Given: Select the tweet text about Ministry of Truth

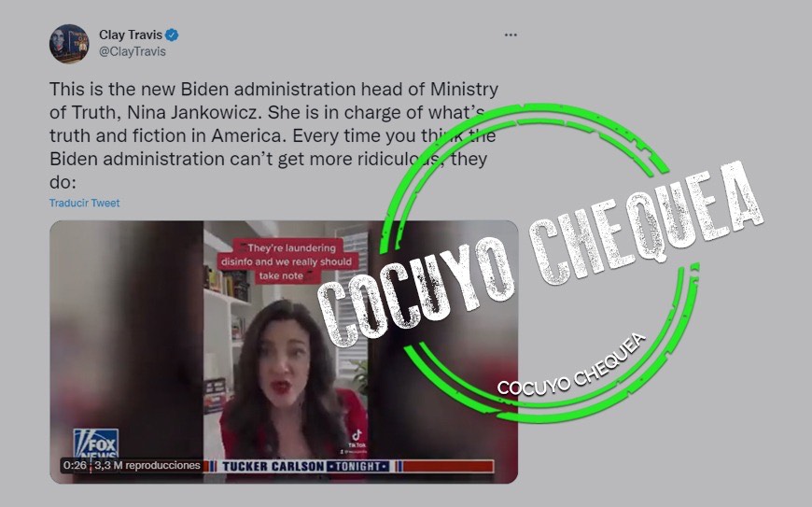Looking at the screenshot, I should 273,135.
